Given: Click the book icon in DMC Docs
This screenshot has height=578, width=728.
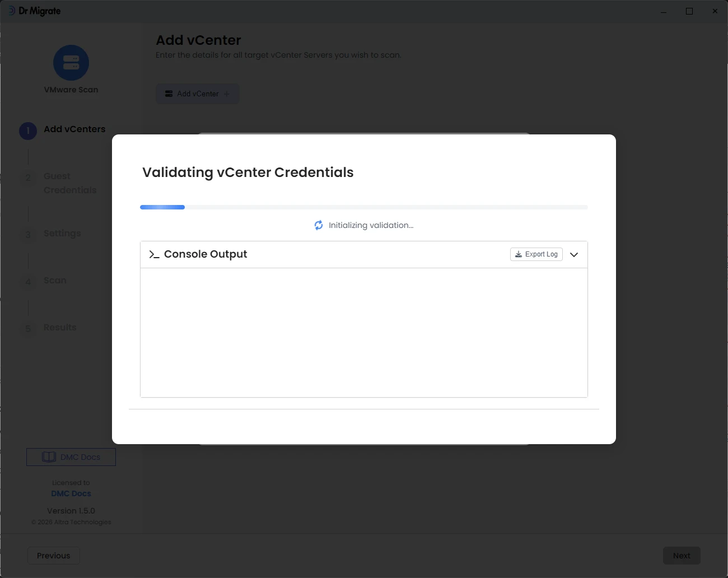Looking at the screenshot, I should pyautogui.click(x=49, y=457).
